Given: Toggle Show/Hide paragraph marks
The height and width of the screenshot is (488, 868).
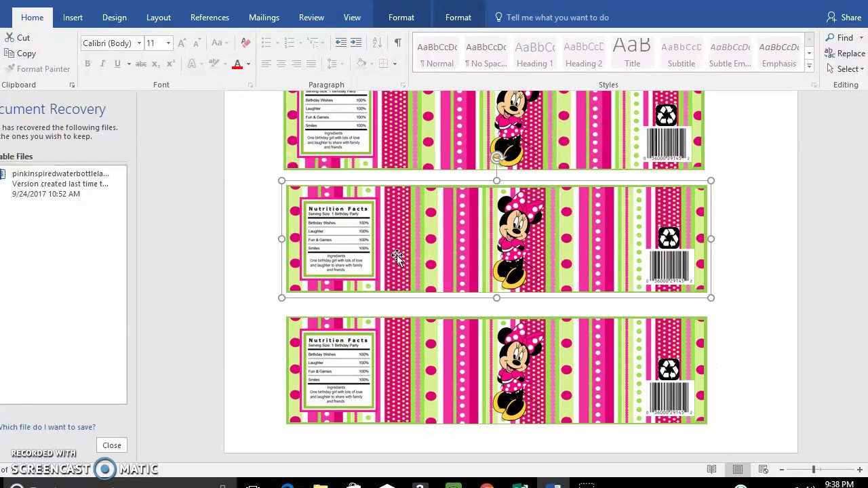Looking at the screenshot, I should pyautogui.click(x=397, y=43).
